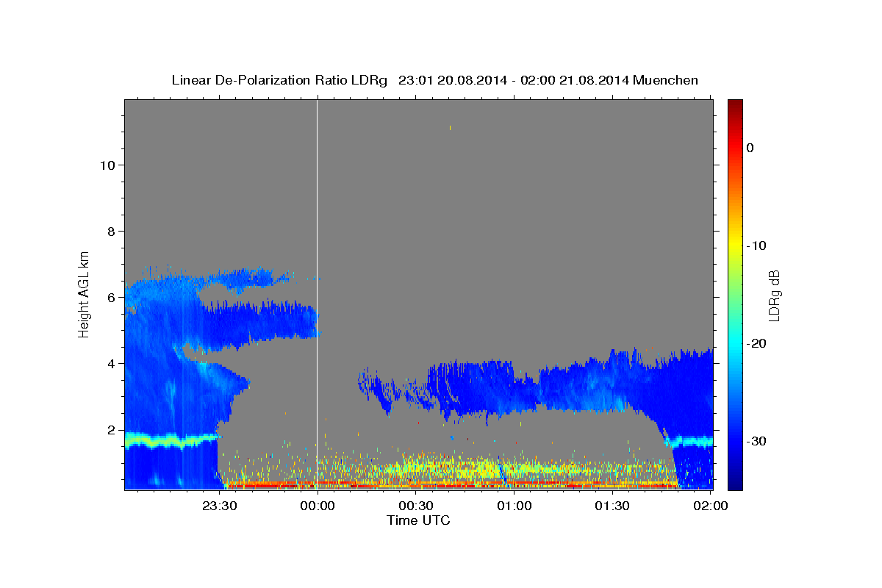Click the 'Time UTC' x-axis label
This screenshot has height=588, width=882.
[418, 520]
